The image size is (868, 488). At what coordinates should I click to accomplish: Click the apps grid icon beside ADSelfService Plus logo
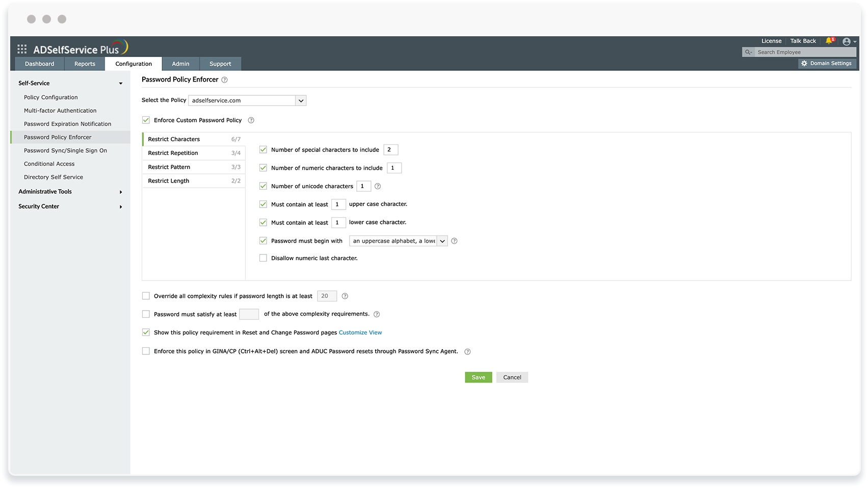pos(22,48)
